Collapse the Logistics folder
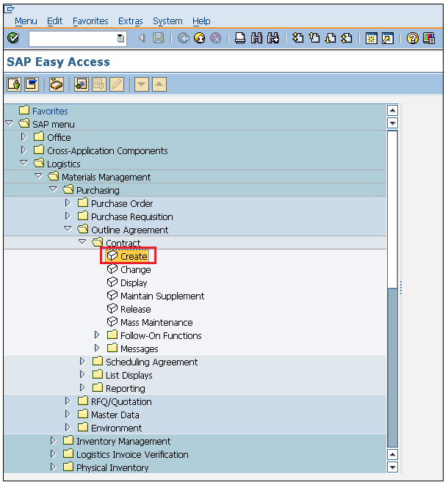The height and width of the screenshot is (485, 448). click(24, 163)
